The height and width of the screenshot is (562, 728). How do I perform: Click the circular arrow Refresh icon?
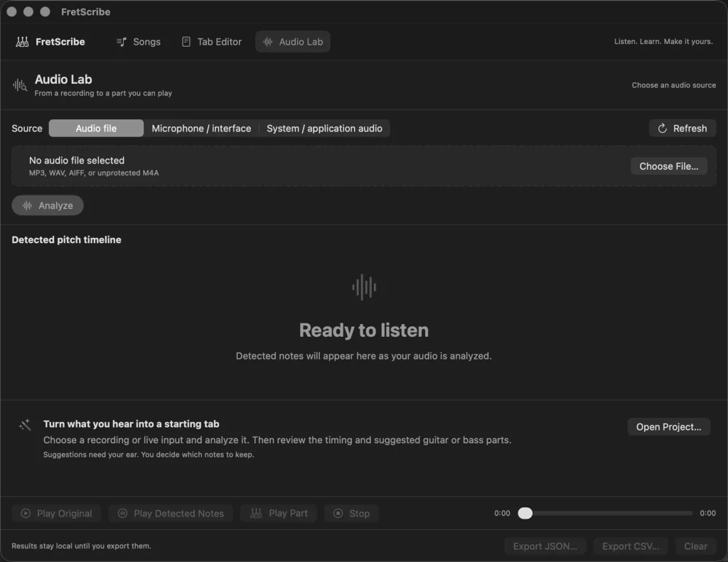[x=663, y=128]
